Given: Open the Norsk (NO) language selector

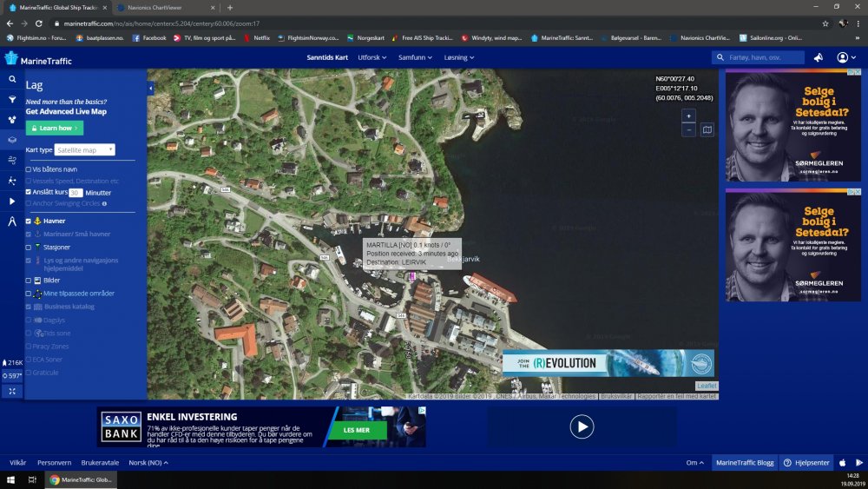Looking at the screenshot, I should [x=148, y=462].
